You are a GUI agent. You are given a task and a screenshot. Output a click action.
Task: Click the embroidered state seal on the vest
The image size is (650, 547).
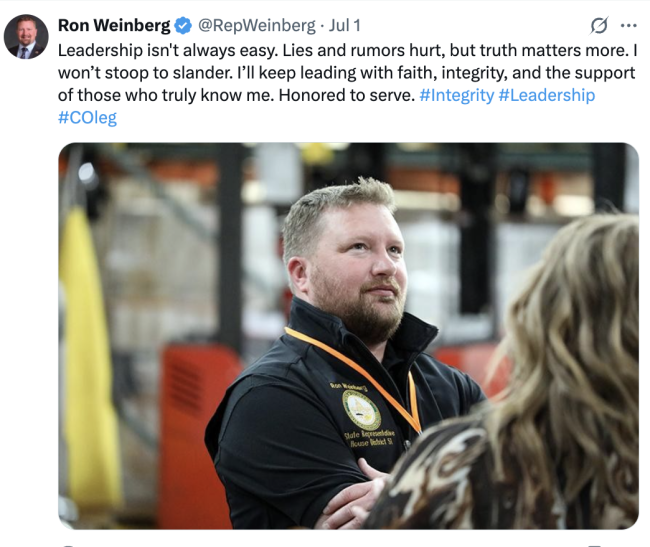[361, 411]
